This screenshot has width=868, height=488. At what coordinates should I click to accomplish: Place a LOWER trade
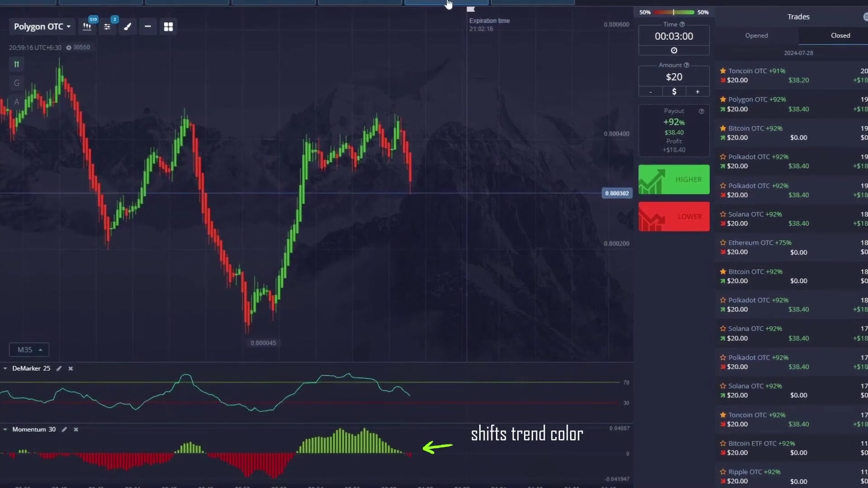674,217
